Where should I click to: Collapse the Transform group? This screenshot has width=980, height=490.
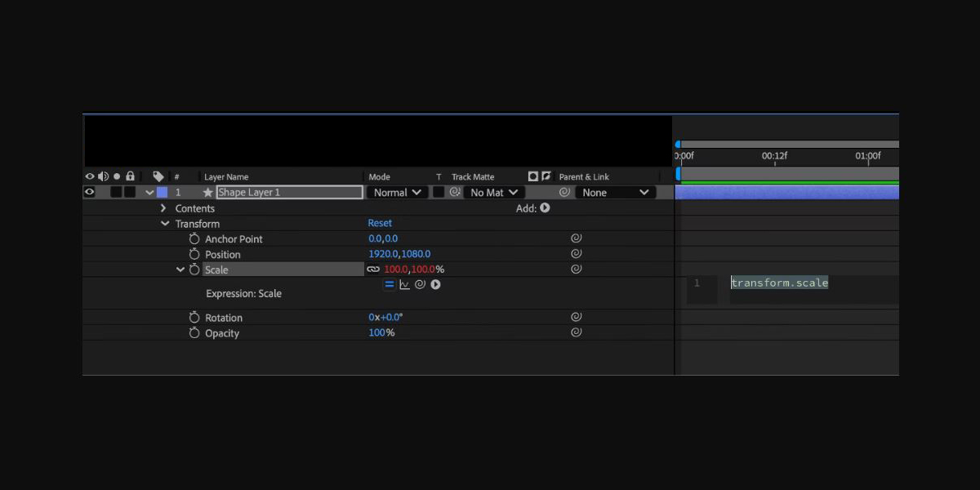pos(165,224)
